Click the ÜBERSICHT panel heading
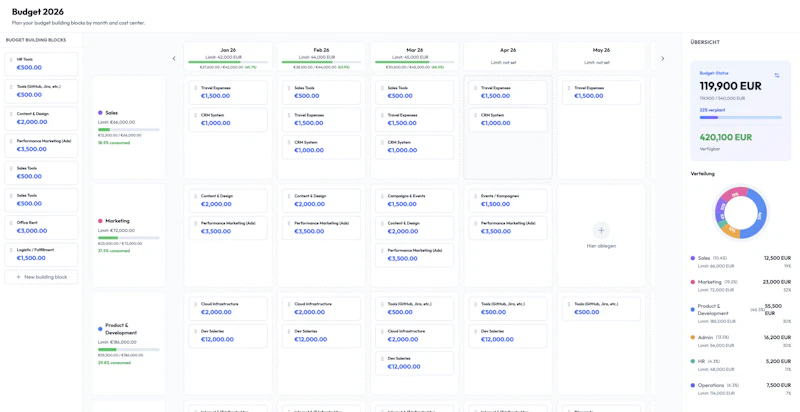 pyautogui.click(x=705, y=42)
